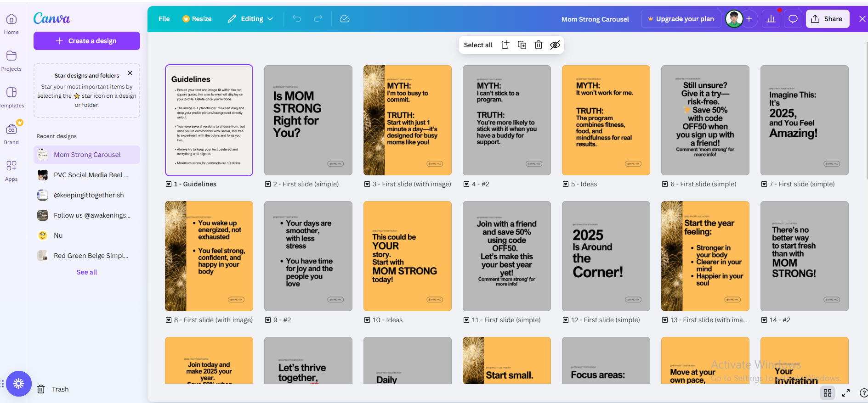Switch to grid view icon
This screenshot has width=868, height=403.
coord(828,393)
